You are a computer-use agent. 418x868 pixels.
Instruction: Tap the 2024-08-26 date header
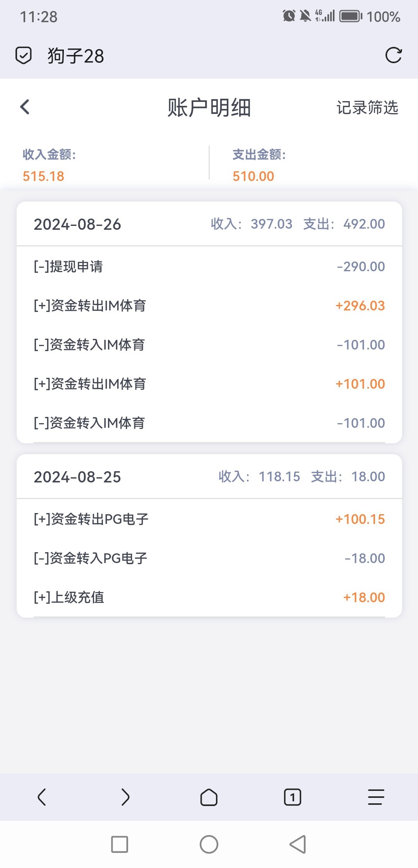point(77,224)
